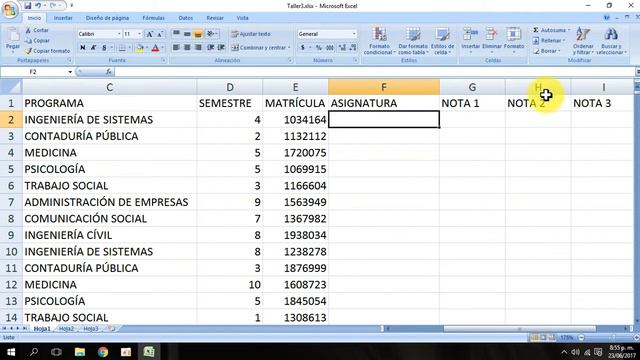Viewport: 640px width, 360px height.
Task: Open the Name Box dropdown arrow
Action: (x=70, y=72)
